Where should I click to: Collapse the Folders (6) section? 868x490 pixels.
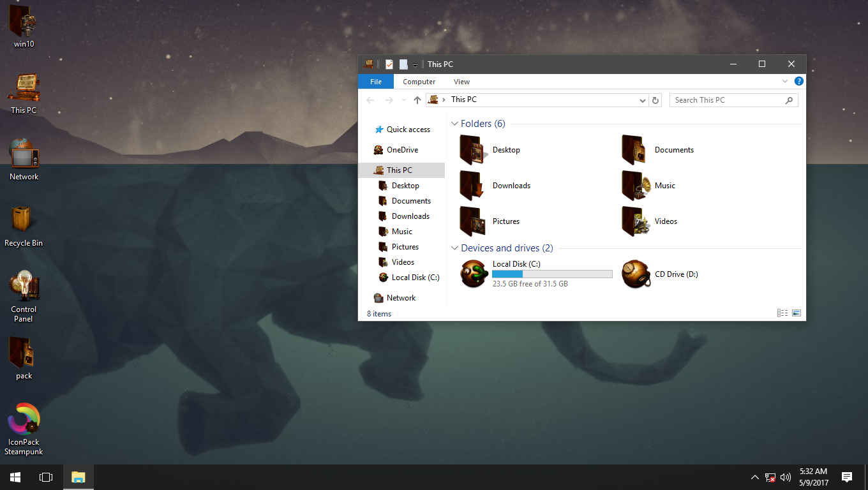point(454,123)
